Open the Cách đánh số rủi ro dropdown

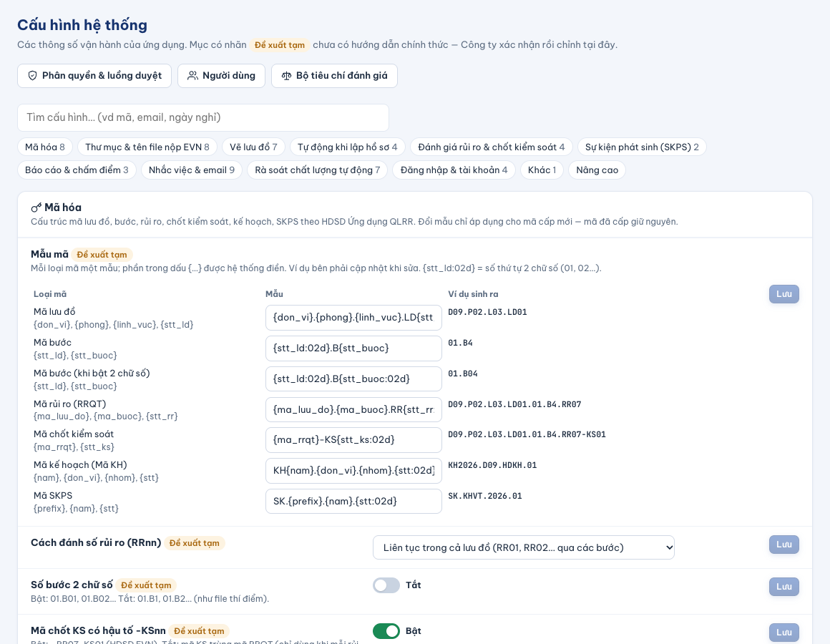point(524,547)
